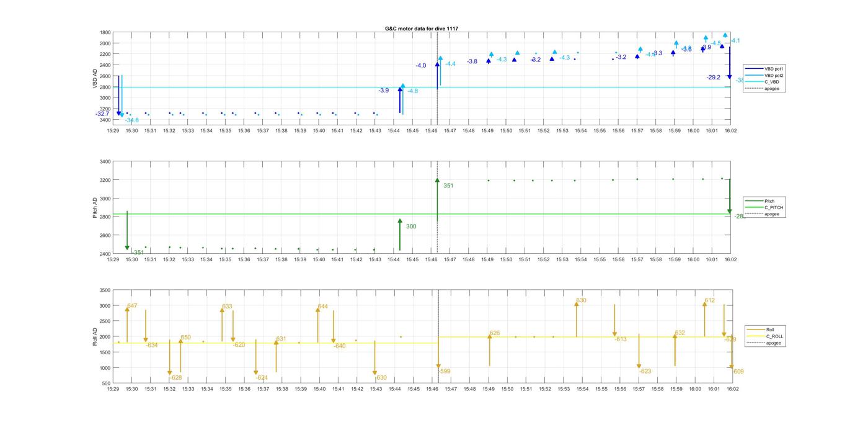This screenshot has width=868, height=430.
Task: Click the "-624" roll data label
Action: pos(262,377)
